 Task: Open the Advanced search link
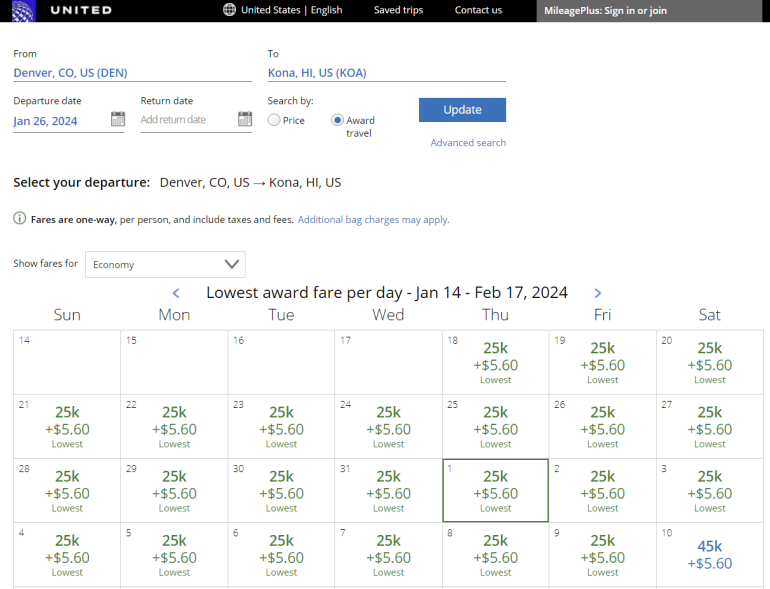pos(468,143)
